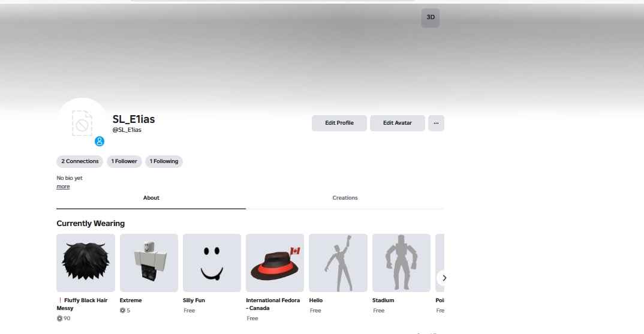Click the Robux icon beside price 90
The image size is (644, 334).
coord(59,318)
